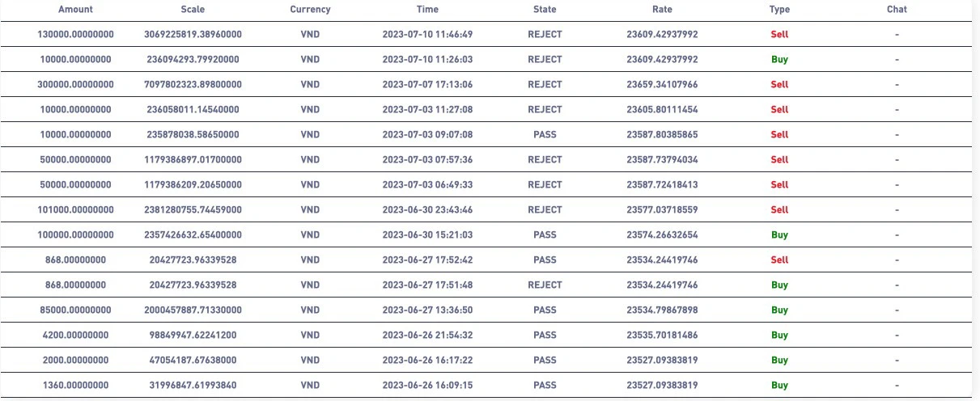Click PASS state on the 85000 order
The width and height of the screenshot is (980, 401).
click(x=545, y=310)
